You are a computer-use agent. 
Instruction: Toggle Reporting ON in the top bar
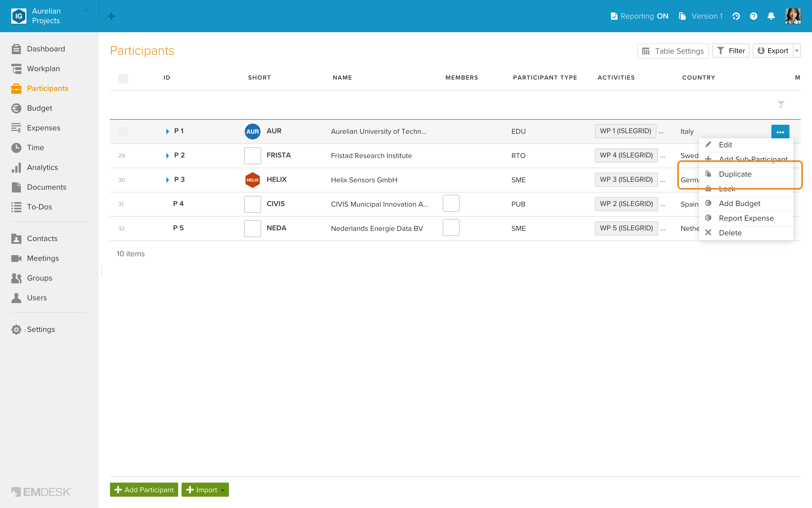pyautogui.click(x=639, y=16)
